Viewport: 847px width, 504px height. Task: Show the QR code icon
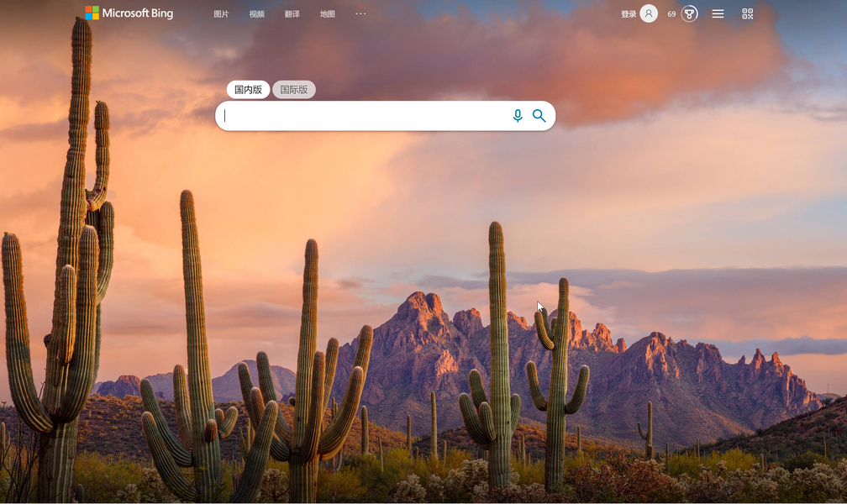coord(748,13)
